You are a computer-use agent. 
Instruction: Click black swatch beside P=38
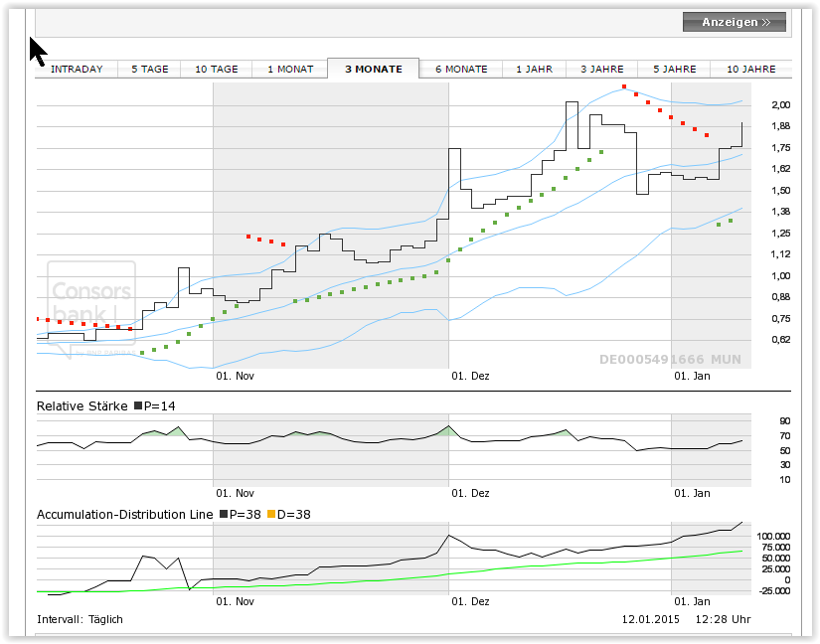click(224, 515)
